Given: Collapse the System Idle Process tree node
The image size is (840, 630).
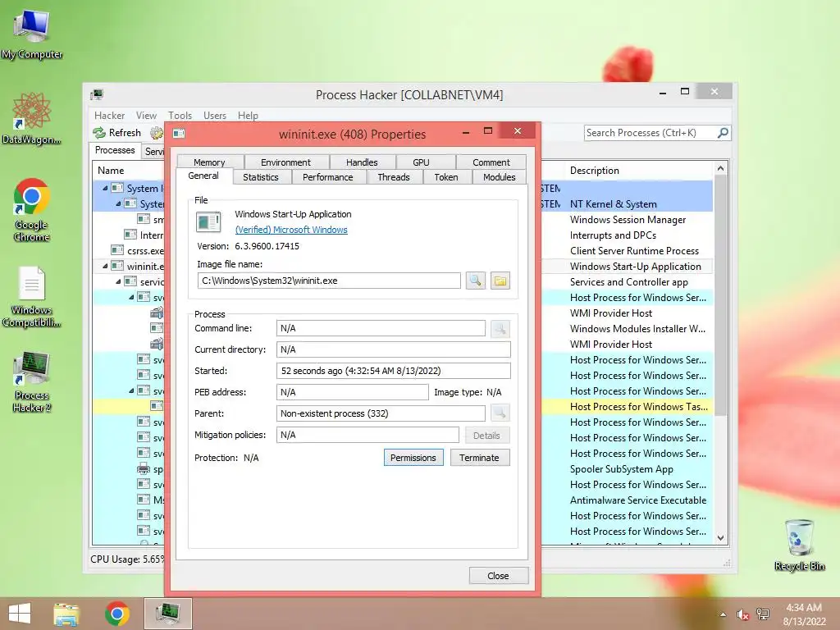Looking at the screenshot, I should tap(105, 188).
